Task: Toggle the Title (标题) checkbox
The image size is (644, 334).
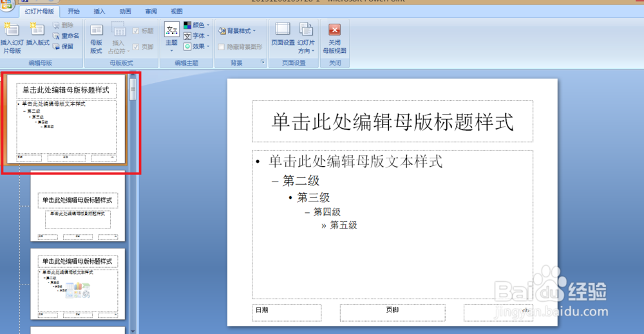Action: [x=136, y=31]
